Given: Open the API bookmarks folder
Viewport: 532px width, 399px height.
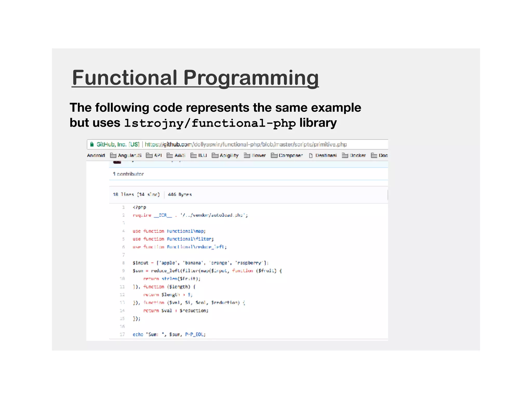Looking at the screenshot, I should (154, 155).
